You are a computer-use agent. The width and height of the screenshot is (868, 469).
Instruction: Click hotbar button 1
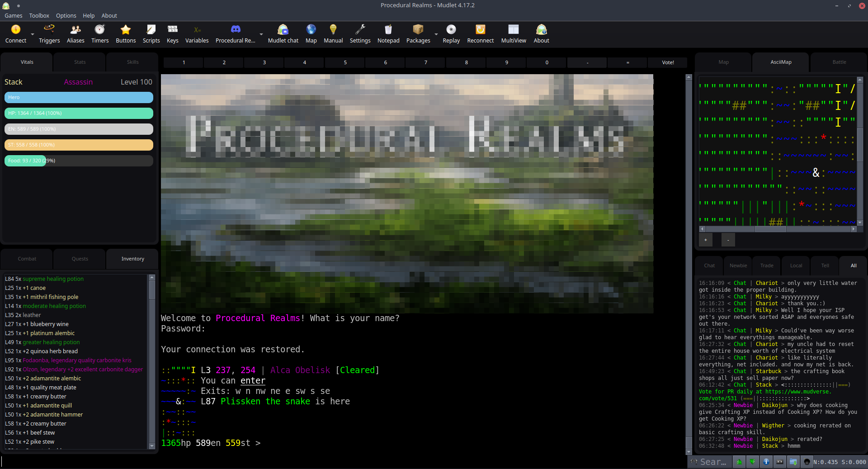click(184, 62)
